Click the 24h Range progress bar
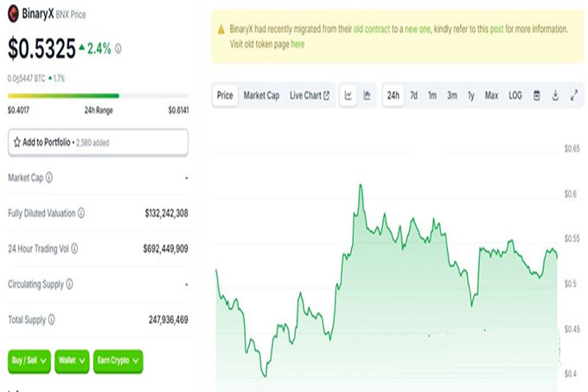588x392 pixels. pos(98,96)
